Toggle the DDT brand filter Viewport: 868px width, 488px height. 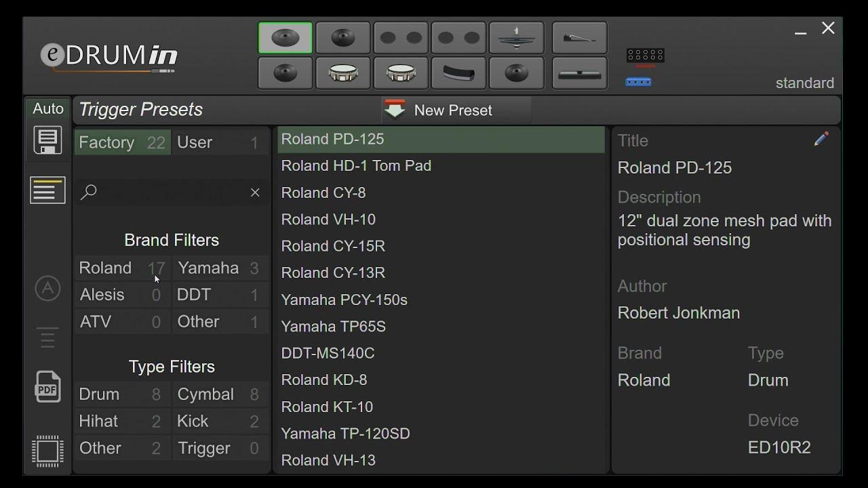coord(220,295)
